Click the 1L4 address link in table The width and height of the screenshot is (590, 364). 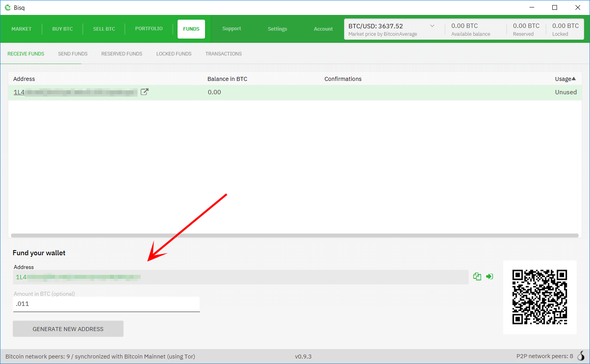[x=75, y=92]
